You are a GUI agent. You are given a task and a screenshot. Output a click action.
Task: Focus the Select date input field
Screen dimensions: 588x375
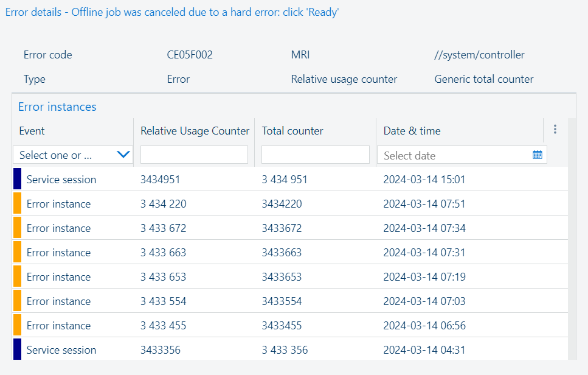(454, 155)
